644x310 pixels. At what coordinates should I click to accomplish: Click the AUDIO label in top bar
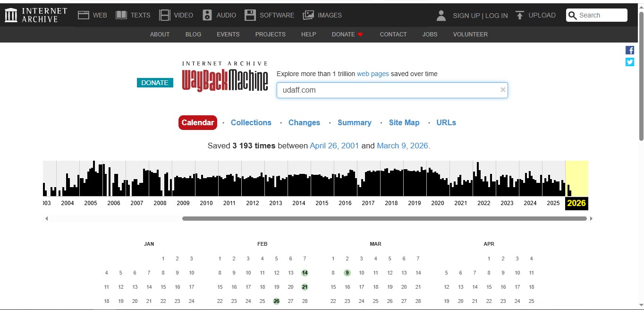[x=226, y=15]
